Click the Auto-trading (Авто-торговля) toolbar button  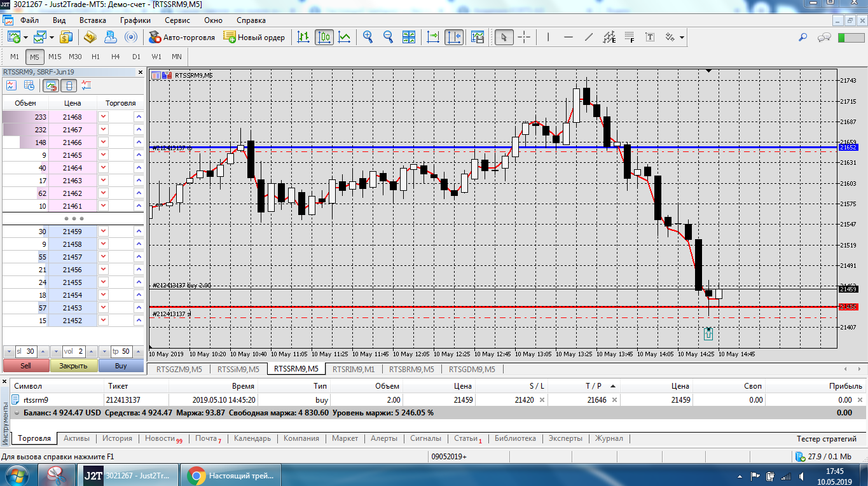pos(182,38)
